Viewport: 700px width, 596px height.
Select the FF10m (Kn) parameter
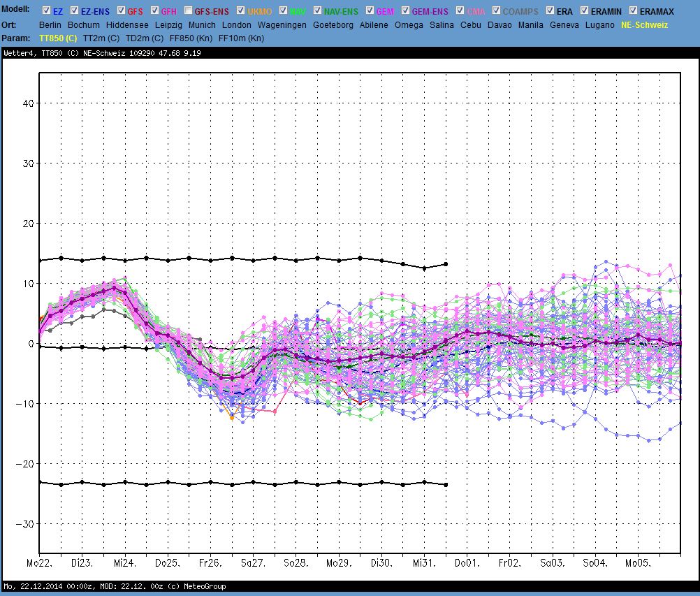coord(241,38)
